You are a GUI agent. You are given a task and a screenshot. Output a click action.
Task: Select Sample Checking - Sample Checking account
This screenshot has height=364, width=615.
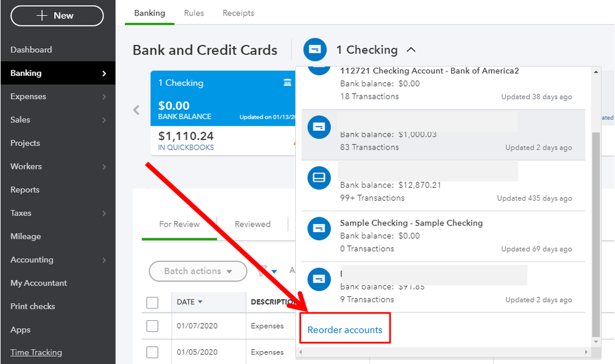[411, 223]
